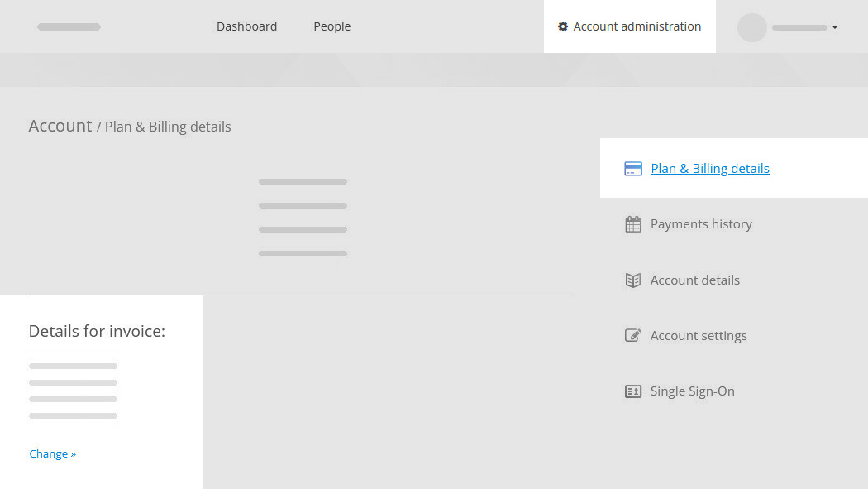Click the Details for invoice heading
Screen dimensions: 868x489
click(x=97, y=331)
